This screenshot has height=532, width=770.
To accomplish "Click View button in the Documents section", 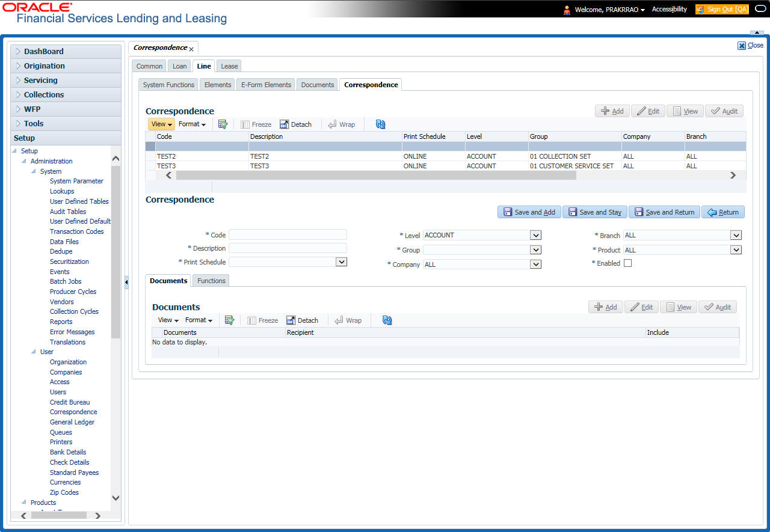I will [678, 307].
